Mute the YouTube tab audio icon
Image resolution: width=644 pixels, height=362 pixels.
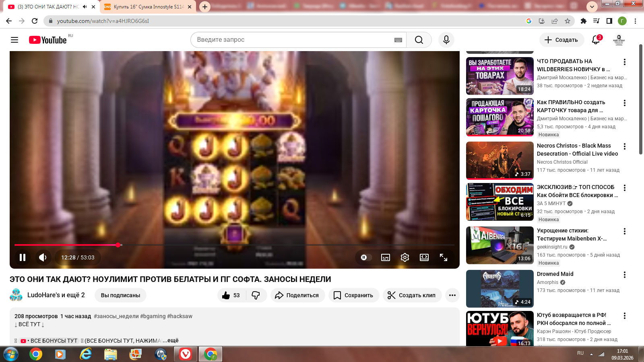tap(85, 7)
